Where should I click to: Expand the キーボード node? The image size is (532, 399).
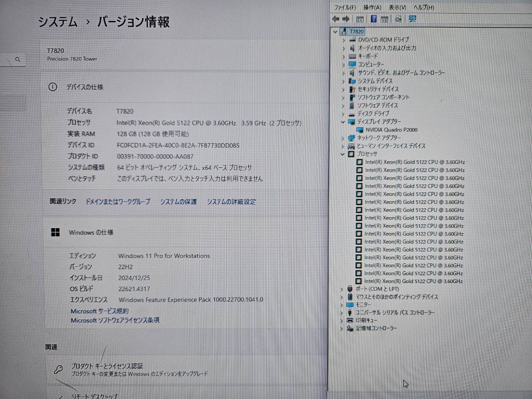pos(344,56)
